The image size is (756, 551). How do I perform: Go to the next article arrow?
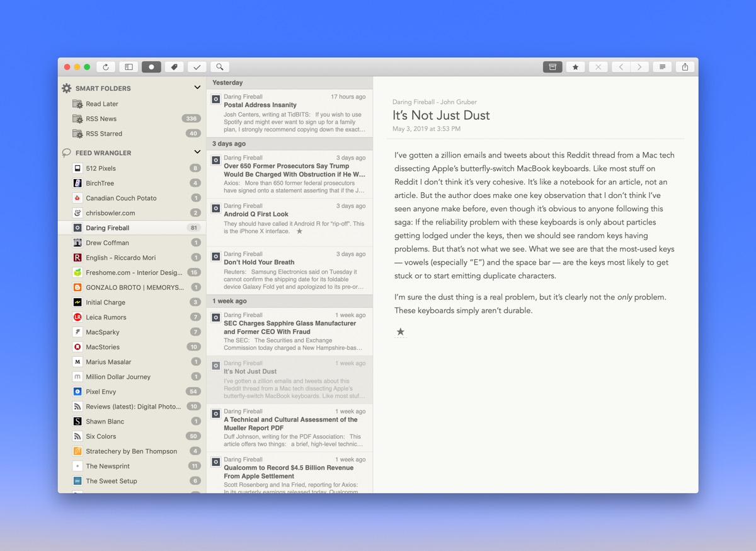click(640, 67)
